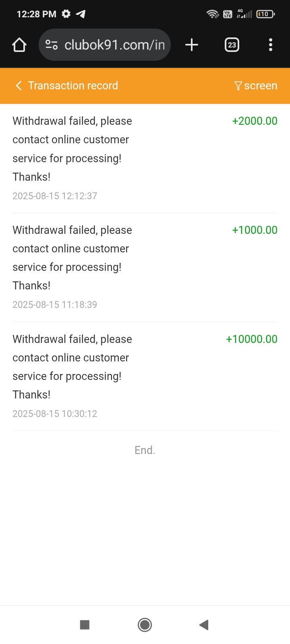Tap the +1000.00 amount
The image size is (290, 644).
pos(255,230)
